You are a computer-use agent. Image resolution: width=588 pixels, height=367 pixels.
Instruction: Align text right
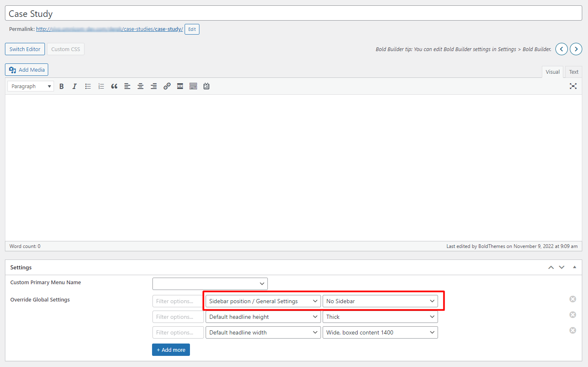tap(154, 86)
